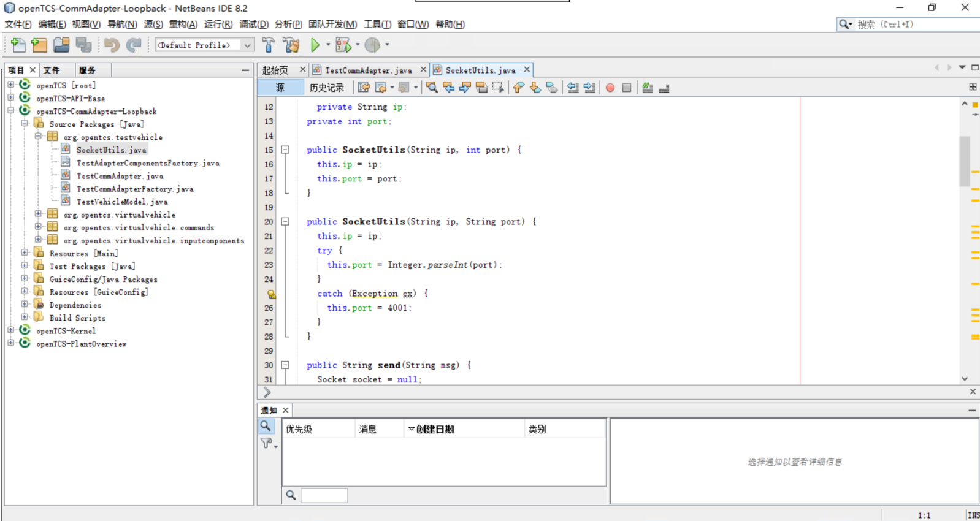The width and height of the screenshot is (980, 521).
Task: Expand the Dependencies node
Action: (25, 304)
